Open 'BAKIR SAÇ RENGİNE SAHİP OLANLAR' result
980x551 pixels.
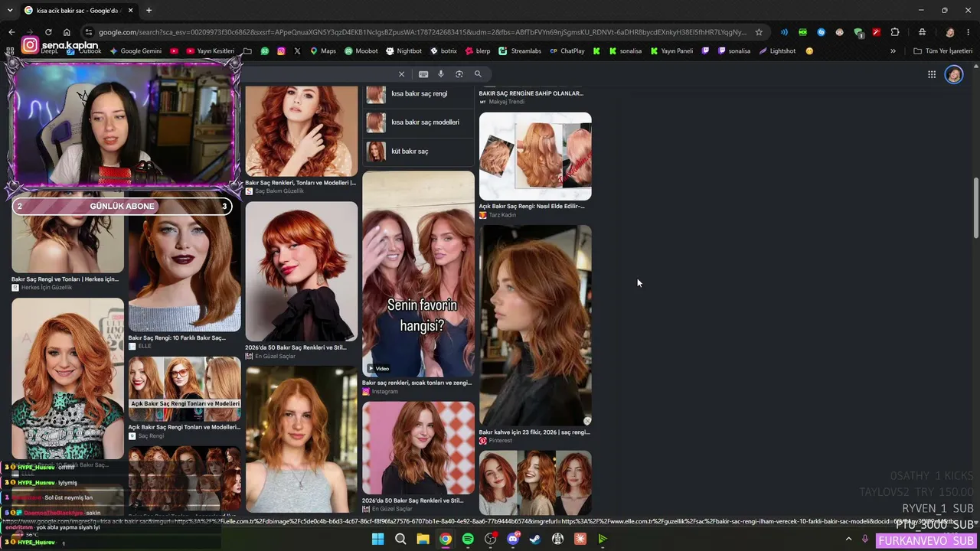(531, 93)
